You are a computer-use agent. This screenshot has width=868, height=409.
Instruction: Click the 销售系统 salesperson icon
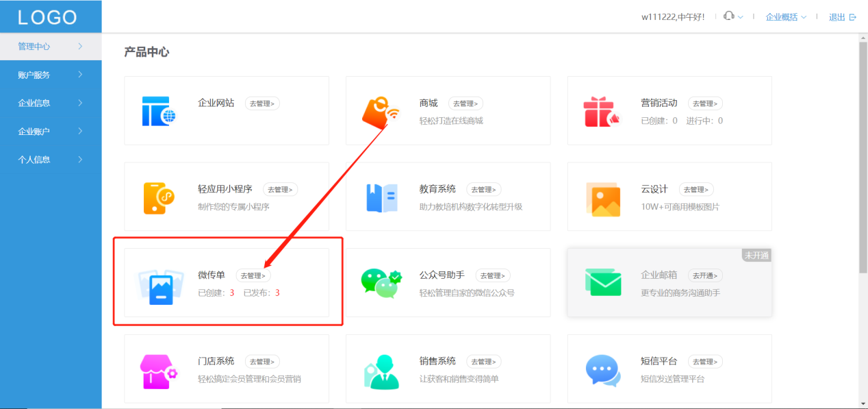(381, 369)
